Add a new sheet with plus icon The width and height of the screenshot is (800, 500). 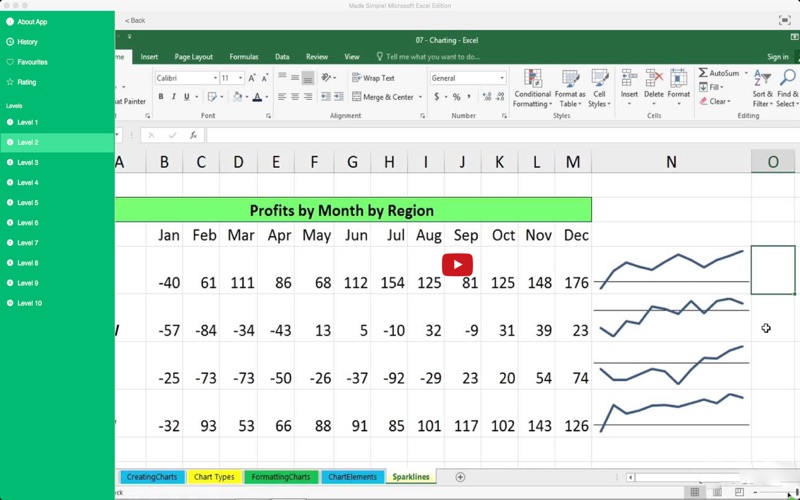(x=460, y=477)
